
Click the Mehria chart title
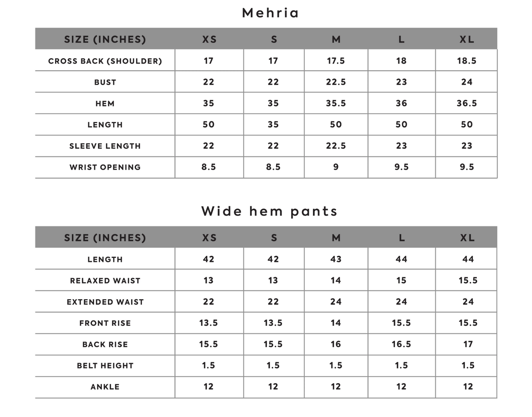pyautogui.click(x=270, y=13)
